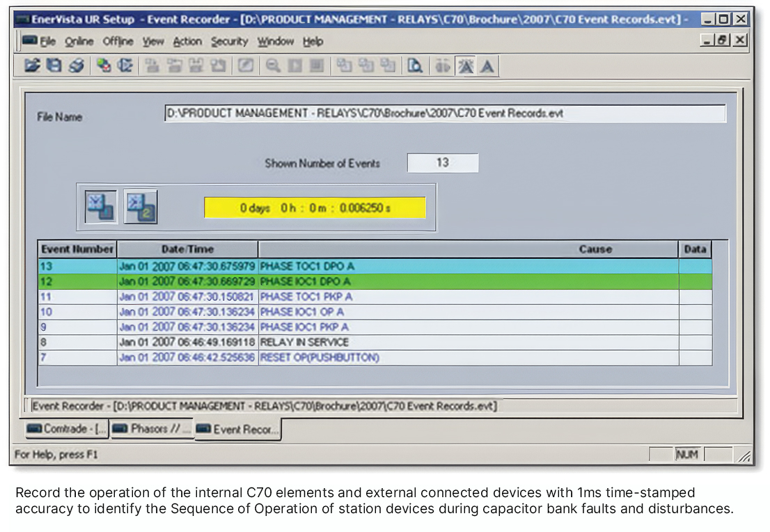The height and width of the screenshot is (532, 770).
Task: Click the Cause column header
Action: point(468,249)
